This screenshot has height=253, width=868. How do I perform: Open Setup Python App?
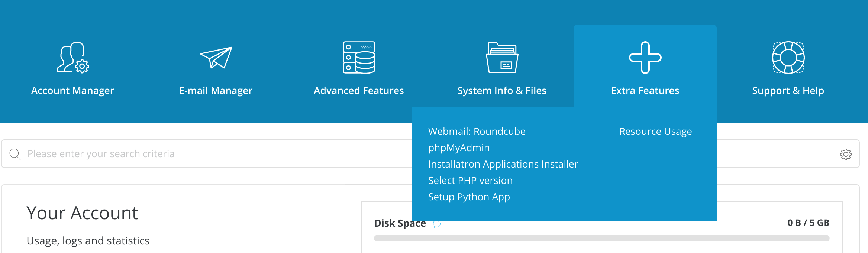tap(469, 197)
